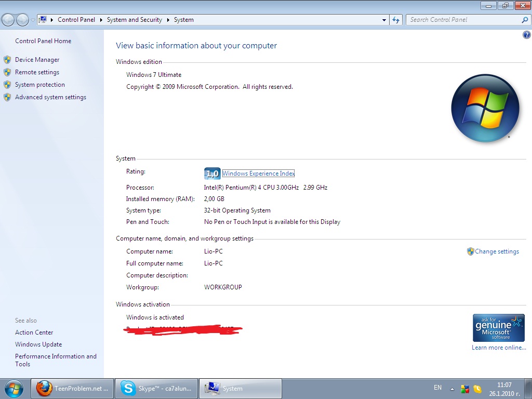Open Advanced system settings

[x=50, y=97]
